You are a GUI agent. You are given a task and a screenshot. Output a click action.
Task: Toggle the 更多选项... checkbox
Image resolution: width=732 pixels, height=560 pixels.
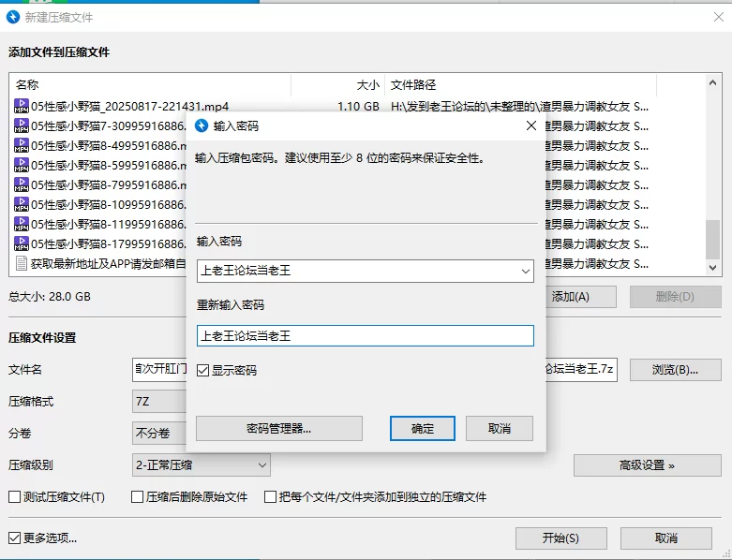(x=14, y=538)
